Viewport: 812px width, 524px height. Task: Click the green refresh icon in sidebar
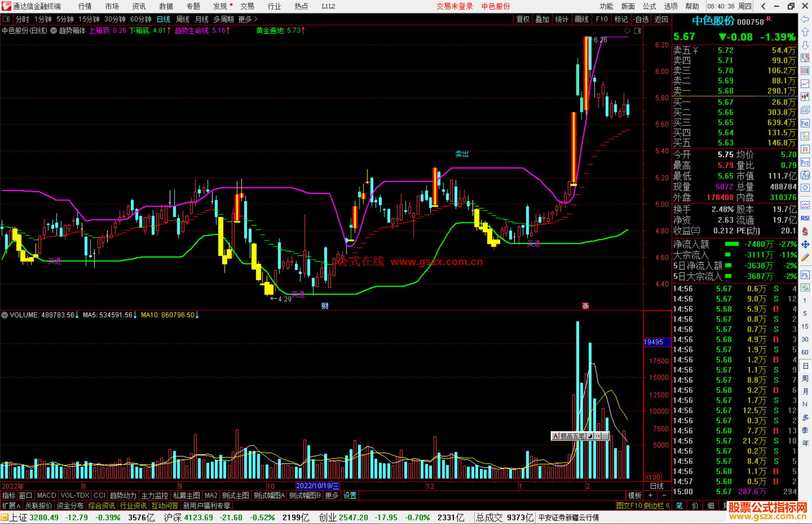(x=805, y=288)
